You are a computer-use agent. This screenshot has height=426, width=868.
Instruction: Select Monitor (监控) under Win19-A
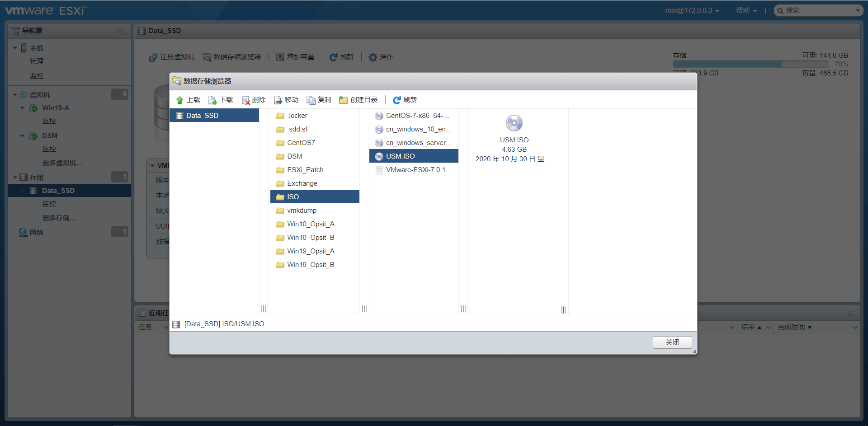[49, 121]
